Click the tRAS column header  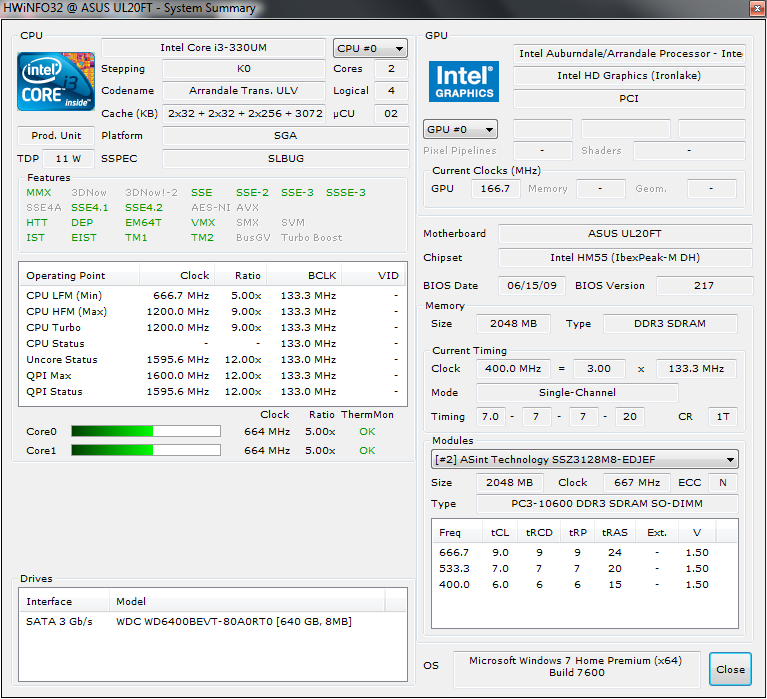(614, 532)
